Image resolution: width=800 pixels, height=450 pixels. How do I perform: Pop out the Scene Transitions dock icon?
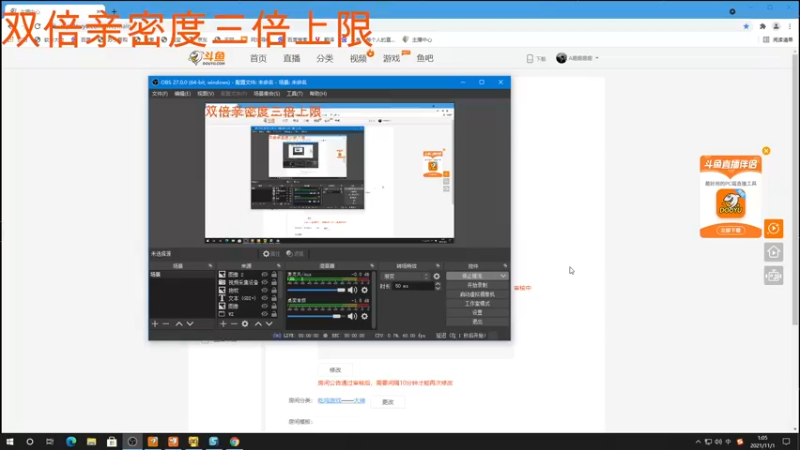[x=438, y=266]
